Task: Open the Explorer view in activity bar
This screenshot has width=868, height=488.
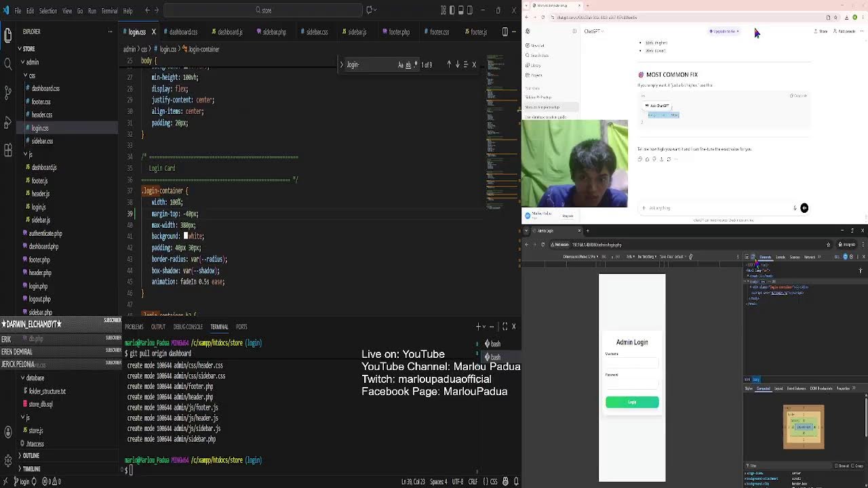Action: pyautogui.click(x=8, y=35)
